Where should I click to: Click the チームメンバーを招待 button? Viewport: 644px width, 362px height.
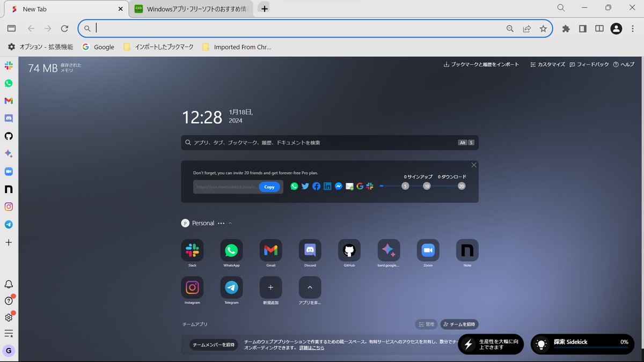[x=214, y=345]
